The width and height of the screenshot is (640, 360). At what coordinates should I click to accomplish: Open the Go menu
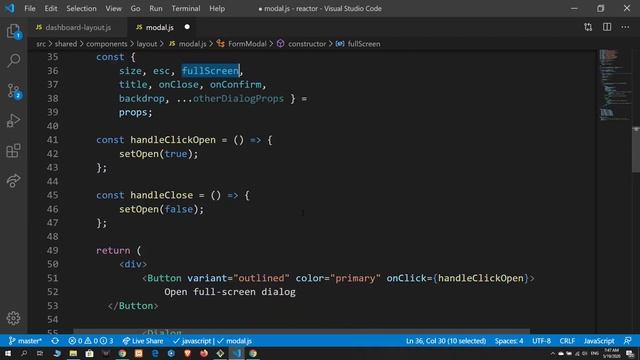pyautogui.click(x=136, y=8)
